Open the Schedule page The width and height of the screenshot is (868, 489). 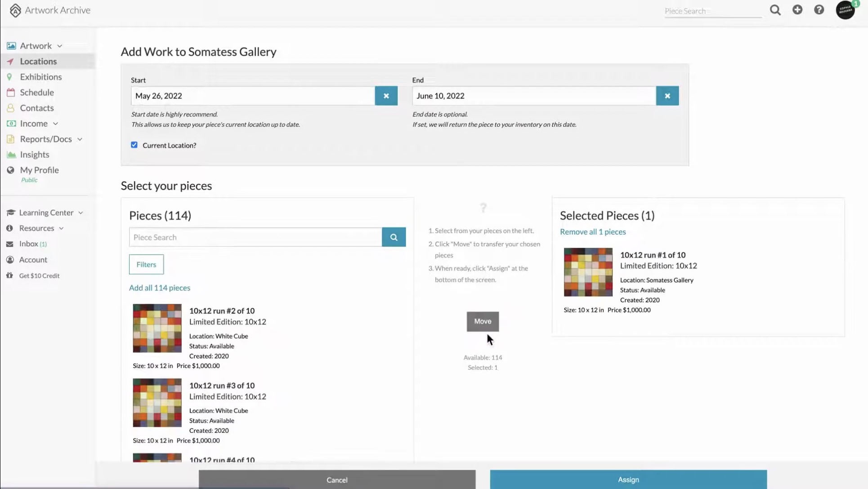click(37, 93)
